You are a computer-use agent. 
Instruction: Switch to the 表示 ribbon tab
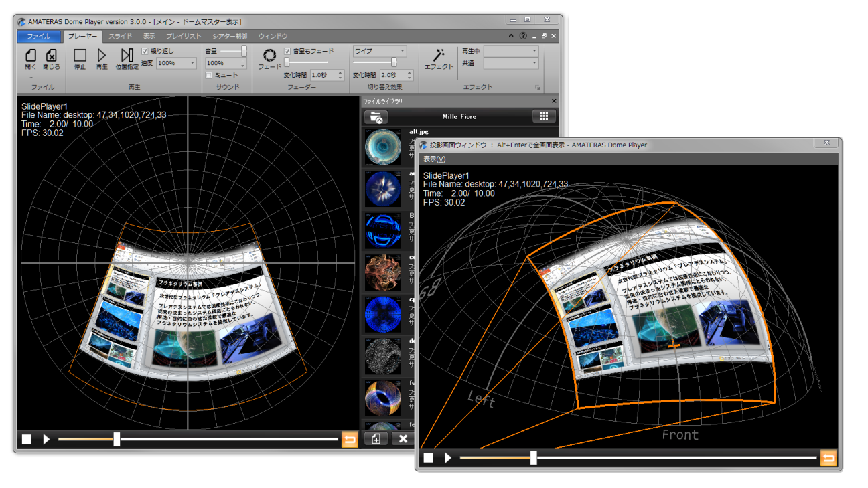point(149,36)
